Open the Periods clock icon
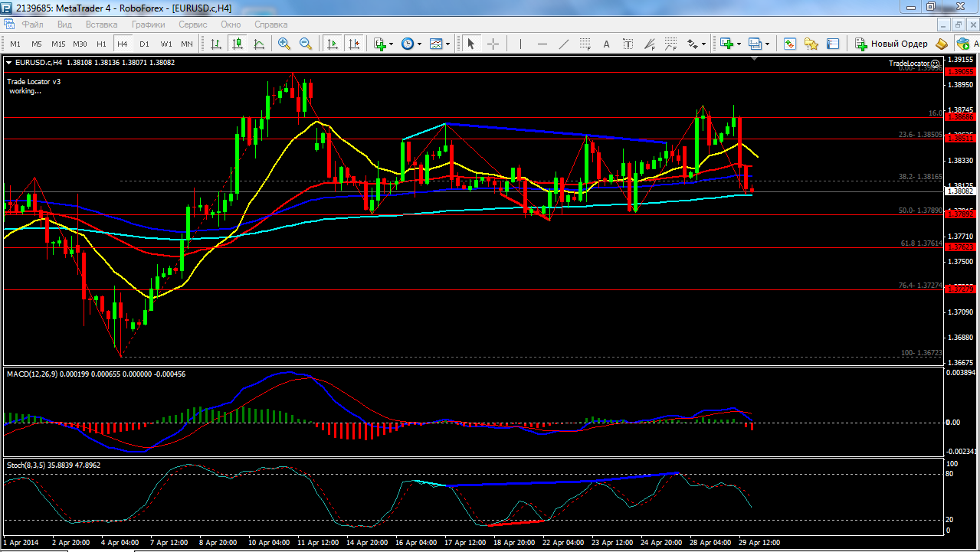The width and height of the screenshot is (980, 552). tap(407, 44)
